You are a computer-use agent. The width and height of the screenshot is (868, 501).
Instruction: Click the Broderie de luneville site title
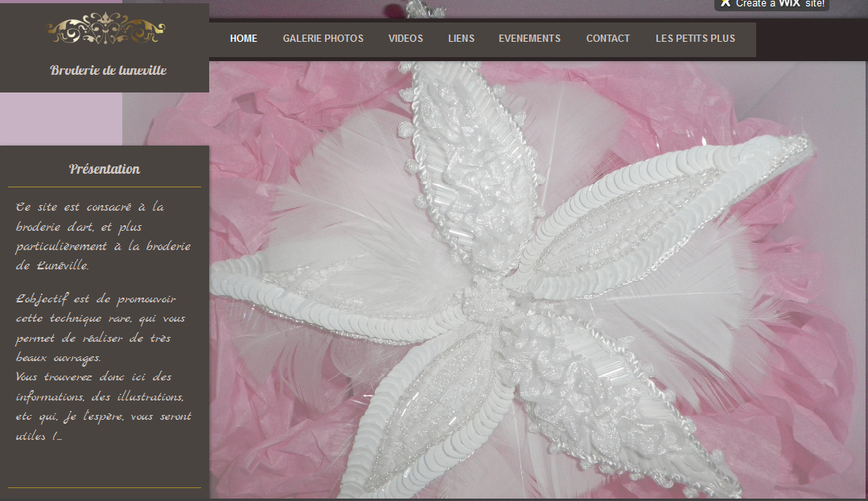[x=109, y=70]
